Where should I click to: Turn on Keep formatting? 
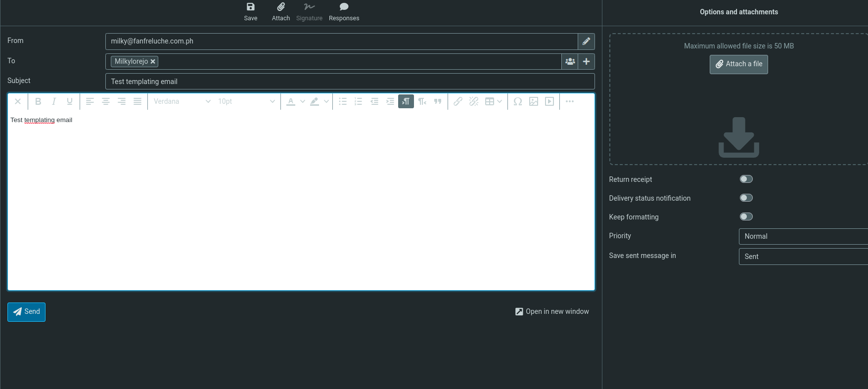746,216
